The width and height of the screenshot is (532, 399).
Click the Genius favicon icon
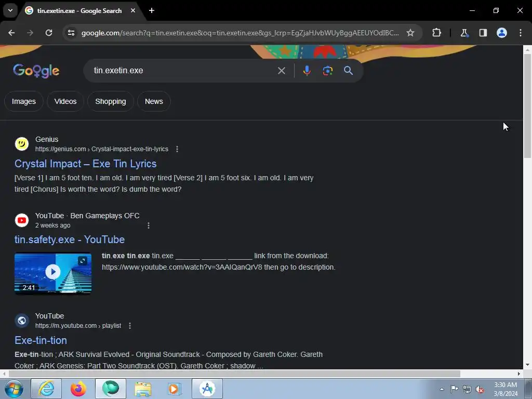click(22, 144)
